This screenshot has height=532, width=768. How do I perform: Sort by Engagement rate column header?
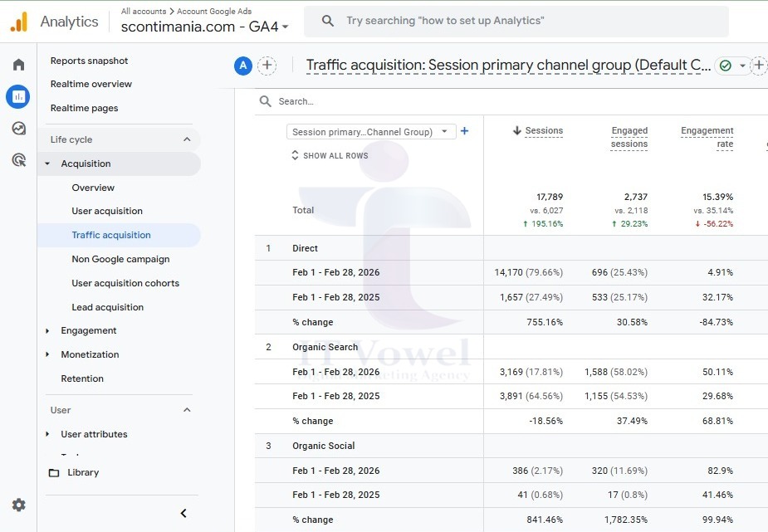coord(707,137)
